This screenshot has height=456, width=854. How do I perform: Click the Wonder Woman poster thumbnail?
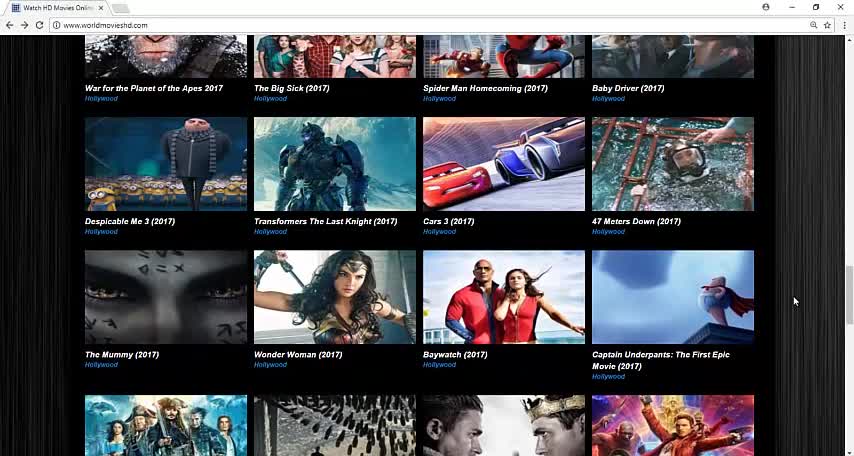tap(334, 297)
